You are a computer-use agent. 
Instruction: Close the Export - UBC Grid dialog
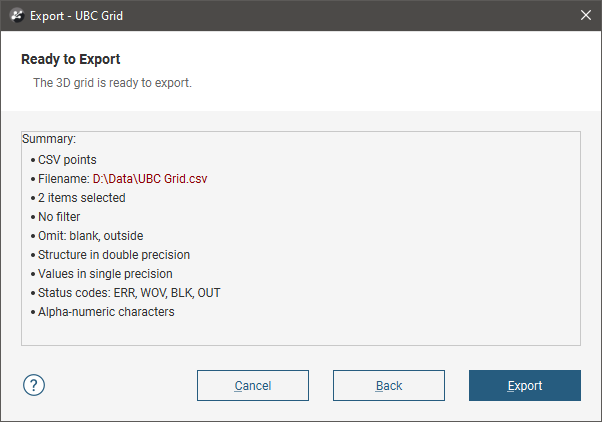click(x=586, y=15)
